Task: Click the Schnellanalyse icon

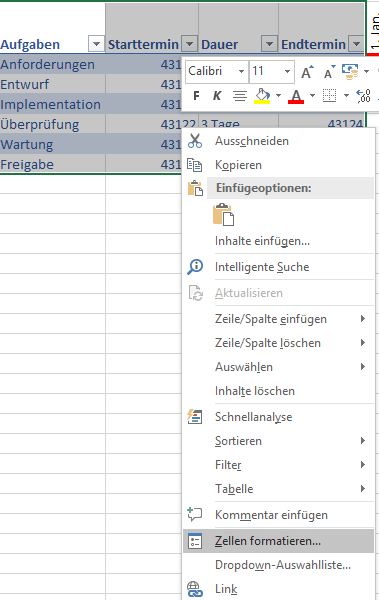Action: point(195,417)
